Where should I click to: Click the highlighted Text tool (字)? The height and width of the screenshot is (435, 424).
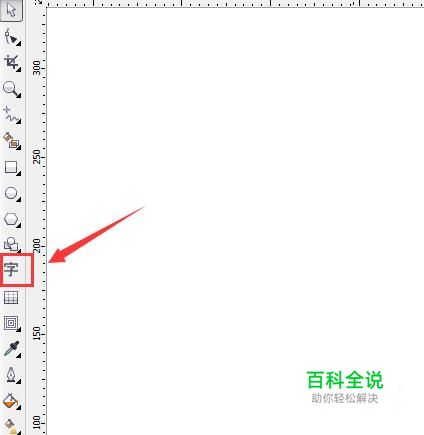12,269
